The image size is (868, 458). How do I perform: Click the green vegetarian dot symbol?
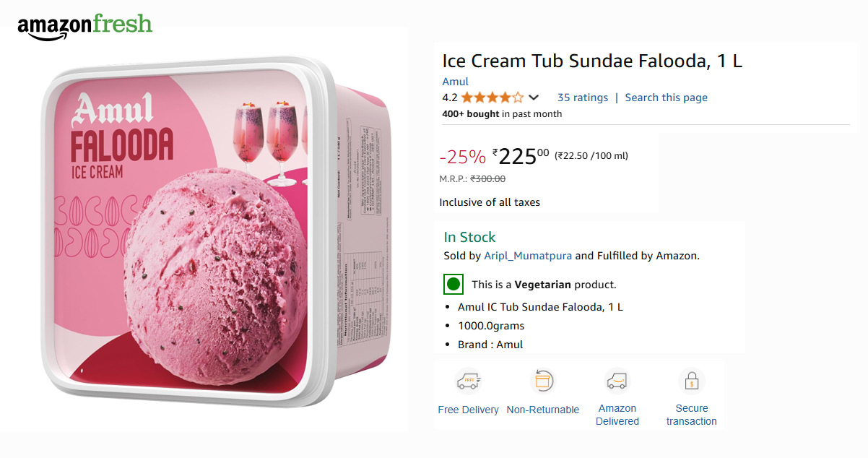click(x=453, y=284)
